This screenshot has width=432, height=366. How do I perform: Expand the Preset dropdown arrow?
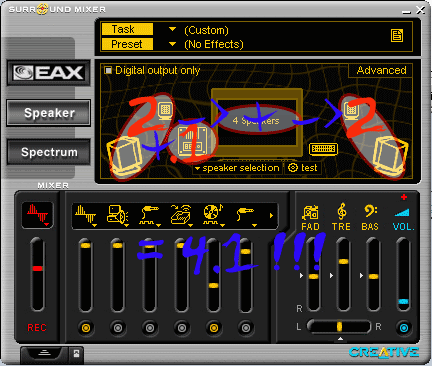pyautogui.click(x=172, y=44)
